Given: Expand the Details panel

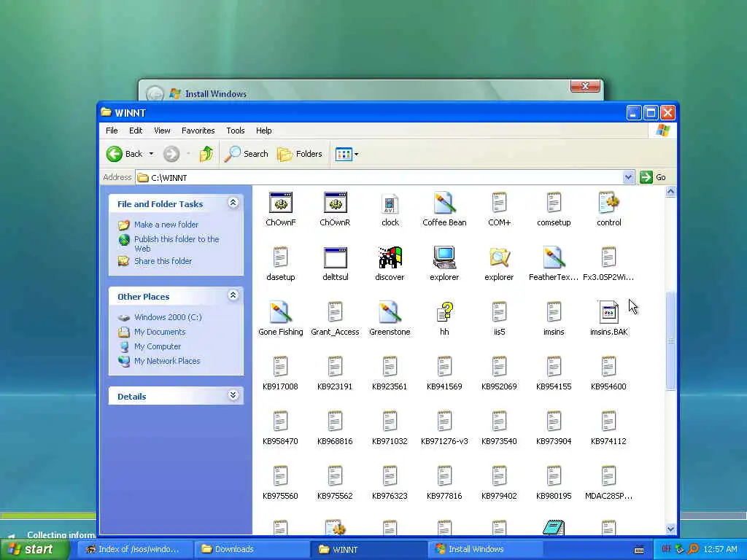Looking at the screenshot, I should point(233,395).
